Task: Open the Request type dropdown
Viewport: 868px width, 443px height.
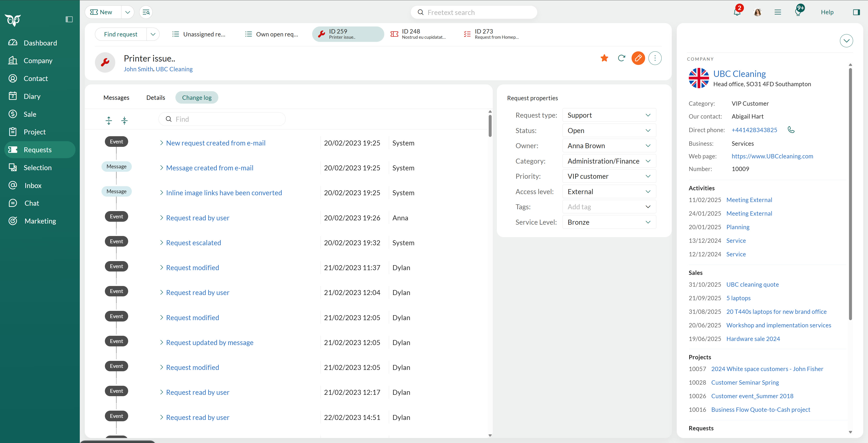Action: [x=609, y=115]
